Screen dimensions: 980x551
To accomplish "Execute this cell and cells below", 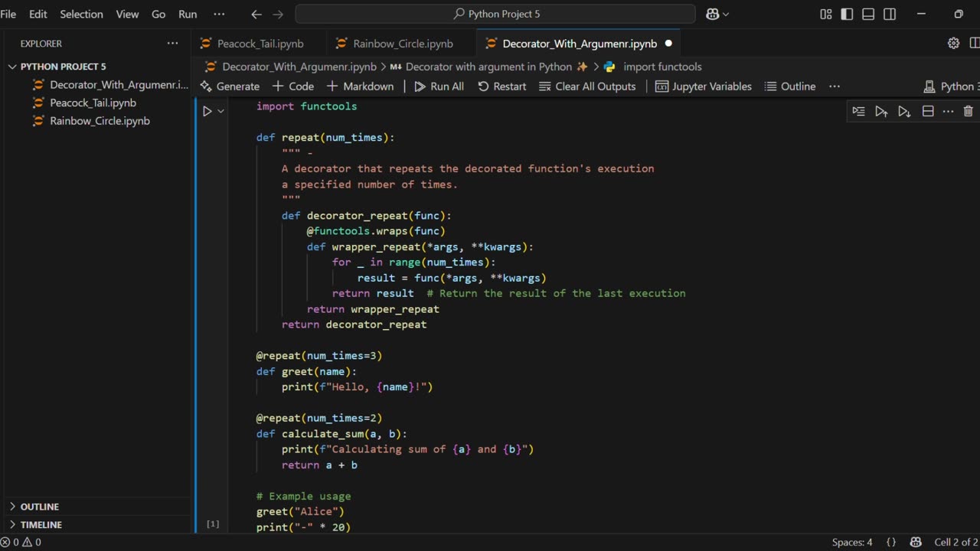I will pyautogui.click(x=904, y=111).
